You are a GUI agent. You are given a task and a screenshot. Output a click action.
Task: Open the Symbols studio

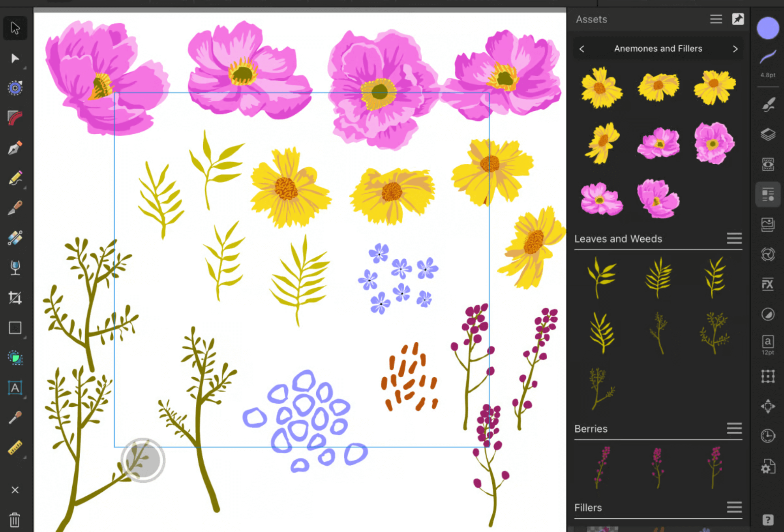(x=768, y=254)
